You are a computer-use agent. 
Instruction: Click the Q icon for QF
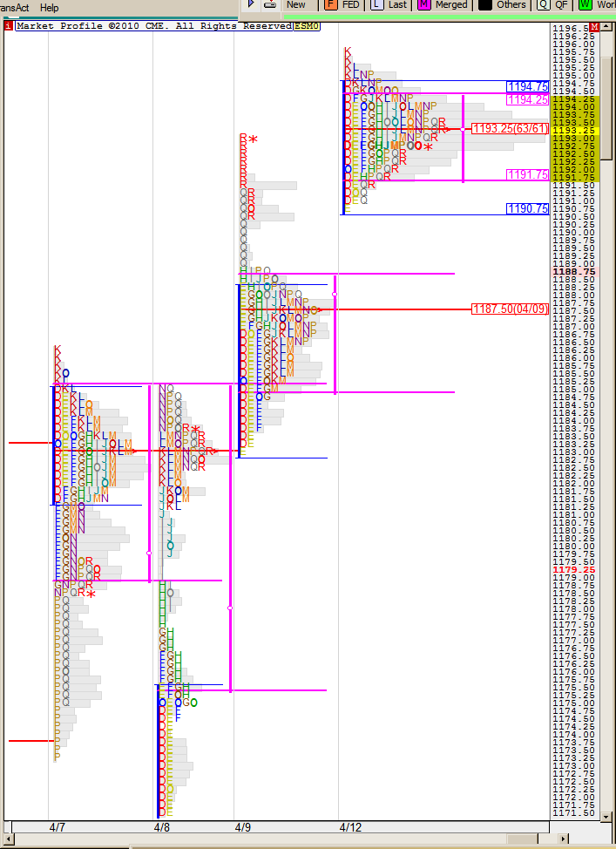click(543, 4)
